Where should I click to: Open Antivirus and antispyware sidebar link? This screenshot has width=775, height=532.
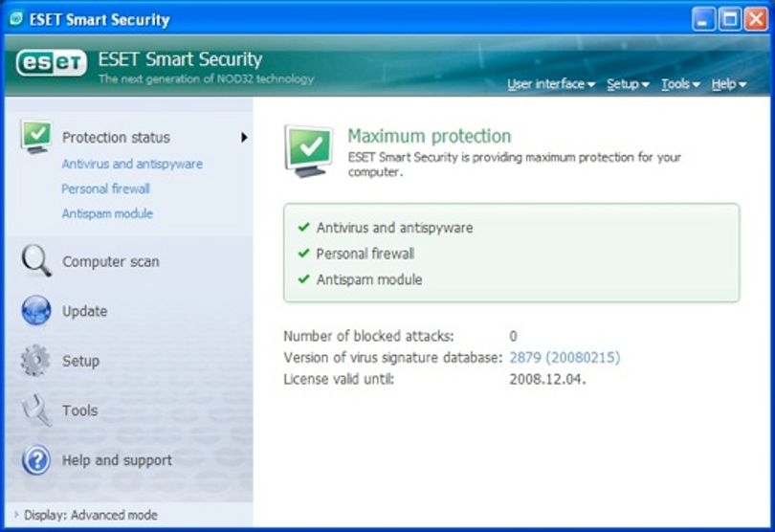coord(132,164)
